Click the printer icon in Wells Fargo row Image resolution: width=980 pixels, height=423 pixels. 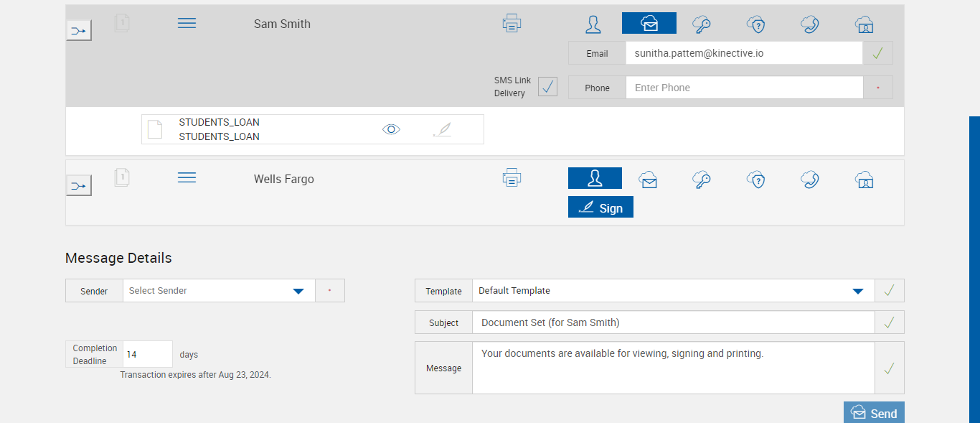(x=512, y=177)
